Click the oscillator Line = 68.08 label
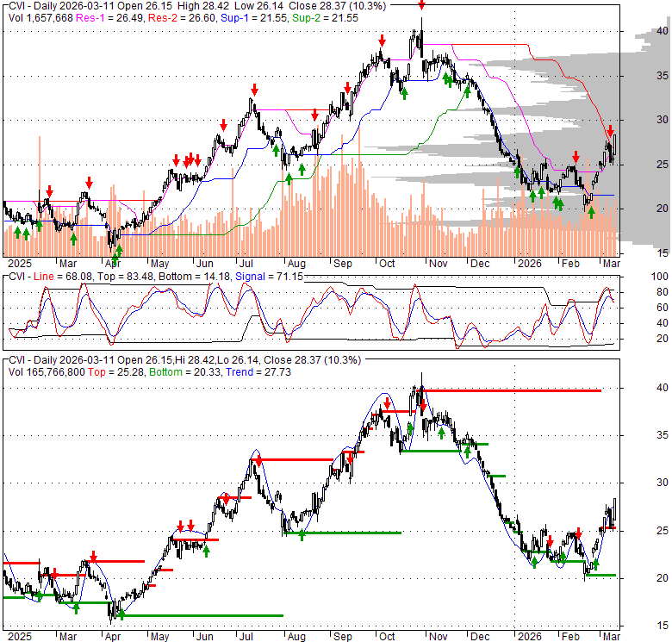This screenshot has width=672, height=642. (x=63, y=277)
